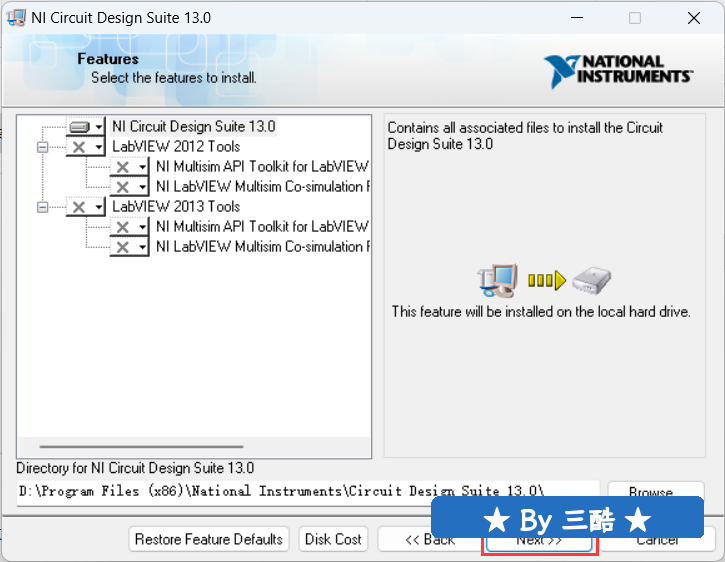725x562 pixels.
Task: Select LabVIEW 2013 Tools tree item
Action: [x=176, y=206]
